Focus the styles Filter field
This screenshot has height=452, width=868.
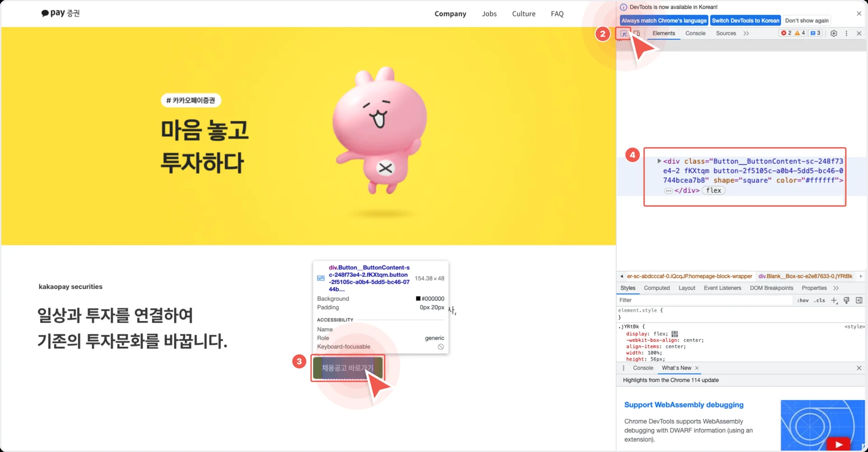click(705, 300)
